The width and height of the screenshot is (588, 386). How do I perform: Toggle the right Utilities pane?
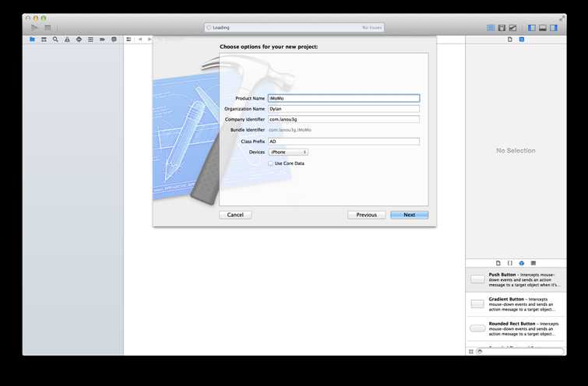coord(554,28)
